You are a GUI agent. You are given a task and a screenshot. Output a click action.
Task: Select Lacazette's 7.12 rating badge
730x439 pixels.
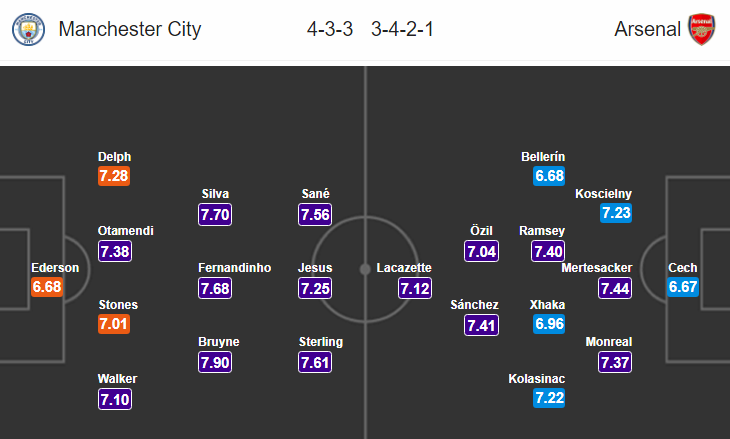(x=415, y=288)
